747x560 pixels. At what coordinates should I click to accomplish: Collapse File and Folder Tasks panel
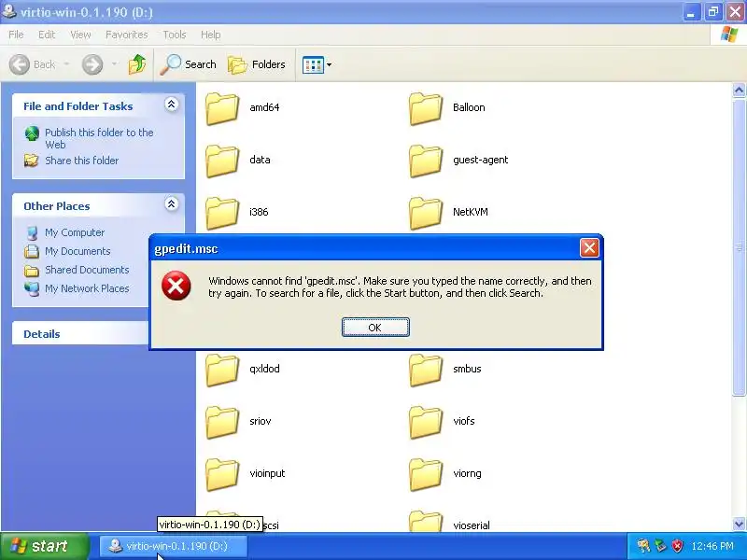pyautogui.click(x=171, y=105)
